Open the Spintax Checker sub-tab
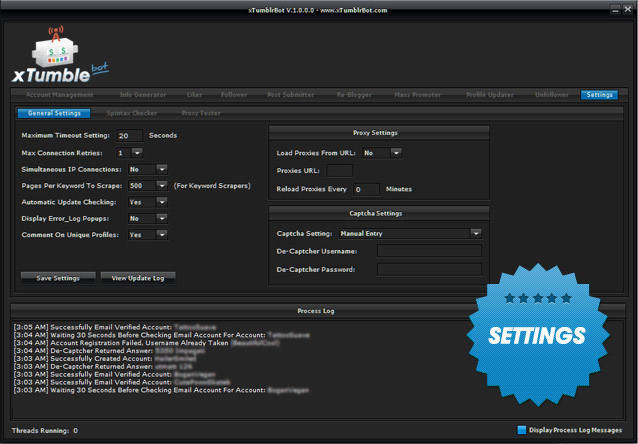The height and width of the screenshot is (444, 638). coord(131,113)
